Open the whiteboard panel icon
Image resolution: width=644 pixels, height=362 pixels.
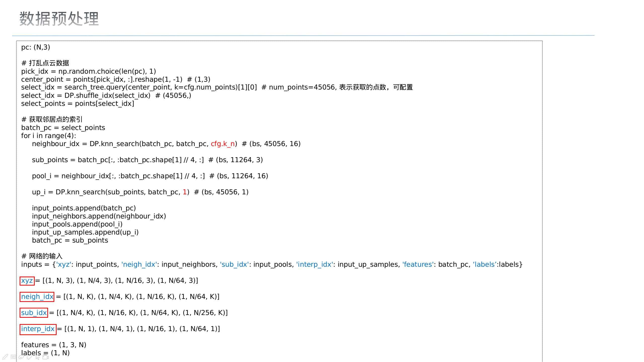click(13, 357)
